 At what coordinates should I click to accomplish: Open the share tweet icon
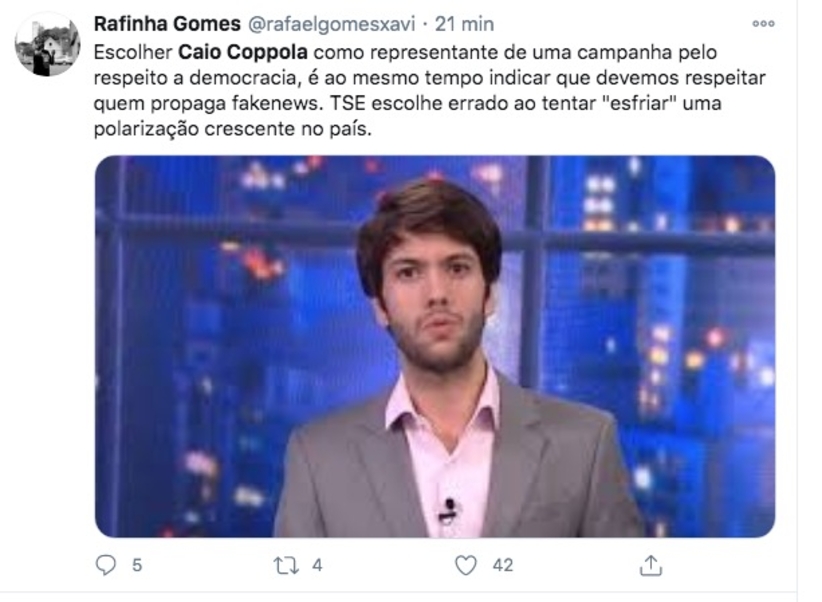tap(651, 565)
